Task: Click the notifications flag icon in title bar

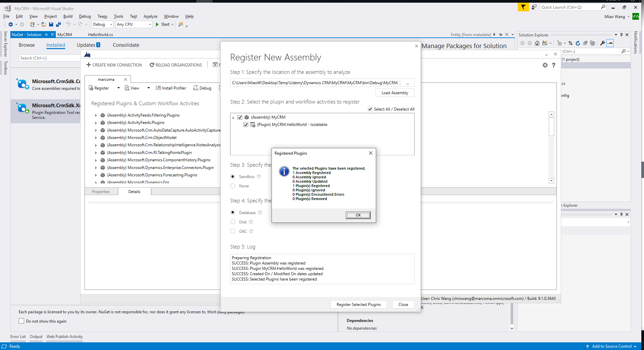Action: pyautogui.click(x=523, y=7)
